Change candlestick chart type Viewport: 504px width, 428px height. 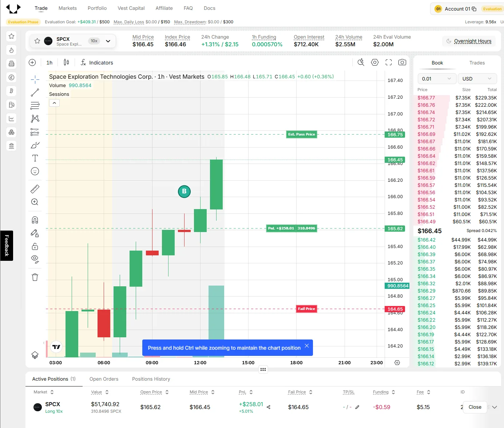click(x=66, y=62)
